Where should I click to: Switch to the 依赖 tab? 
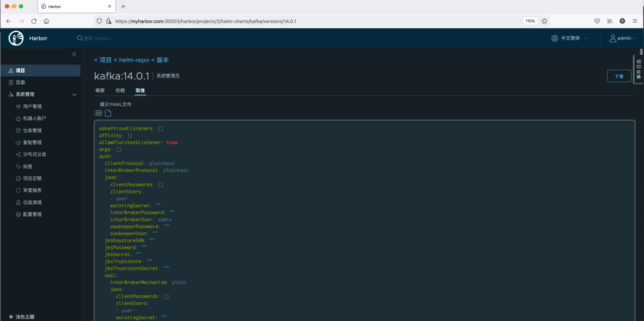click(x=120, y=90)
